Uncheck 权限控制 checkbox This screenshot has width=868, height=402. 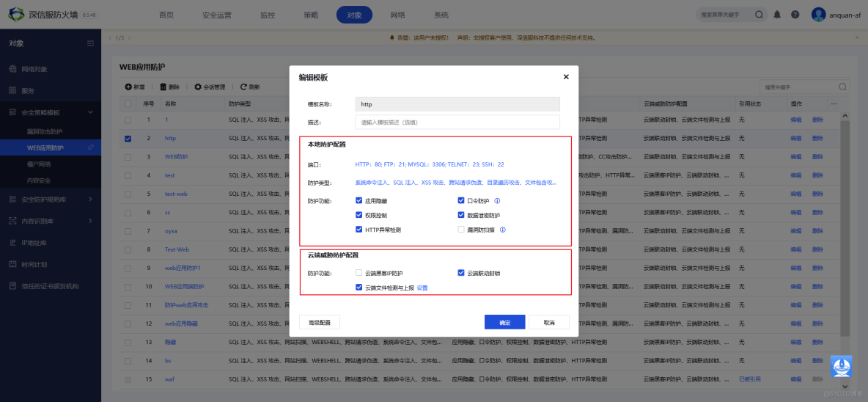tap(358, 216)
